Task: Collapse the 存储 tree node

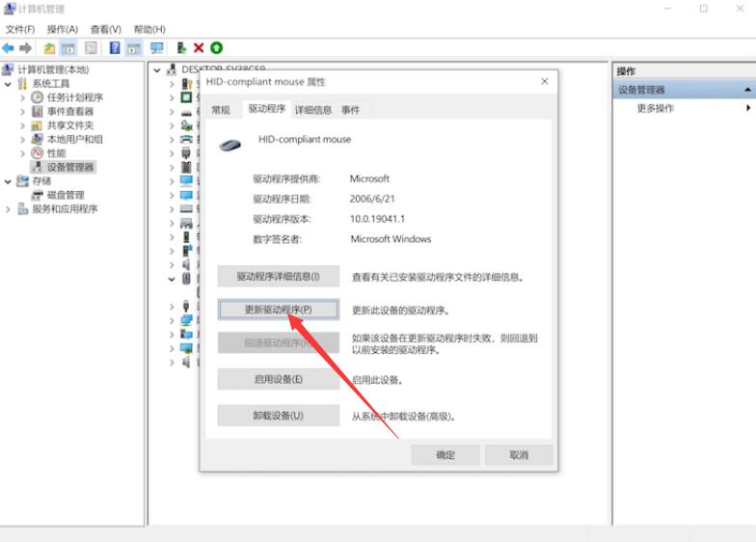Action: pos(9,181)
